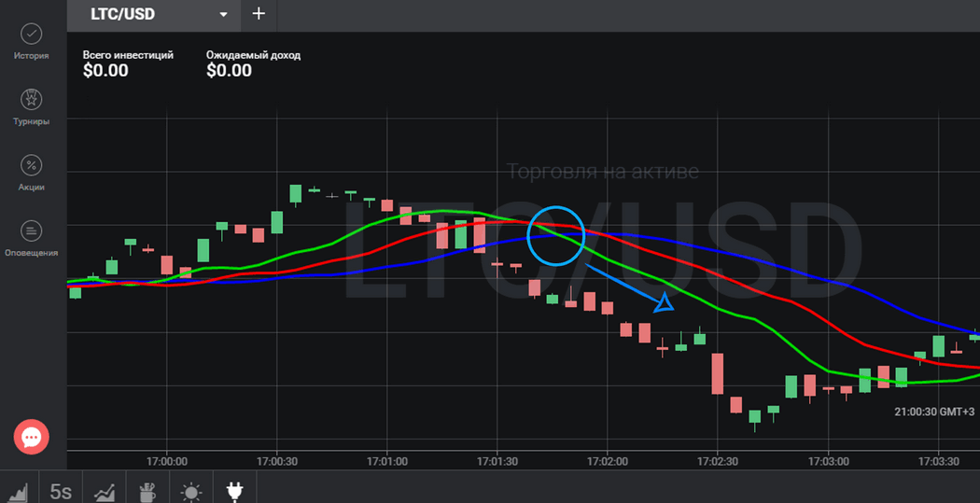Toggle the white plug icon

click(x=234, y=490)
